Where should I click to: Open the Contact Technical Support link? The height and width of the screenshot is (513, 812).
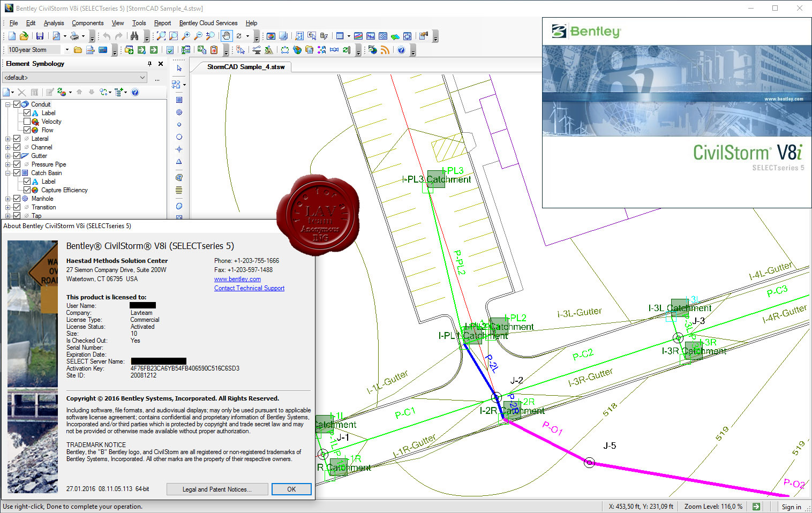(249, 288)
